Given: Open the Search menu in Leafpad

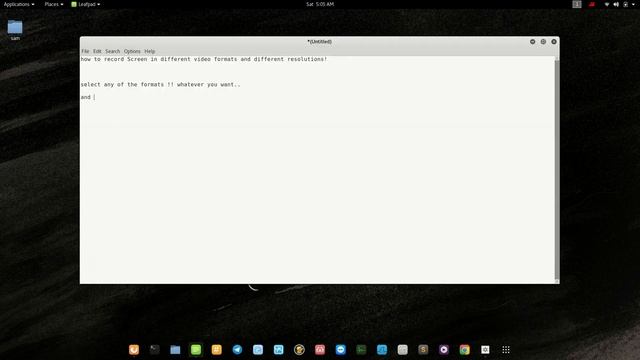Looking at the screenshot, I should click(112, 51).
